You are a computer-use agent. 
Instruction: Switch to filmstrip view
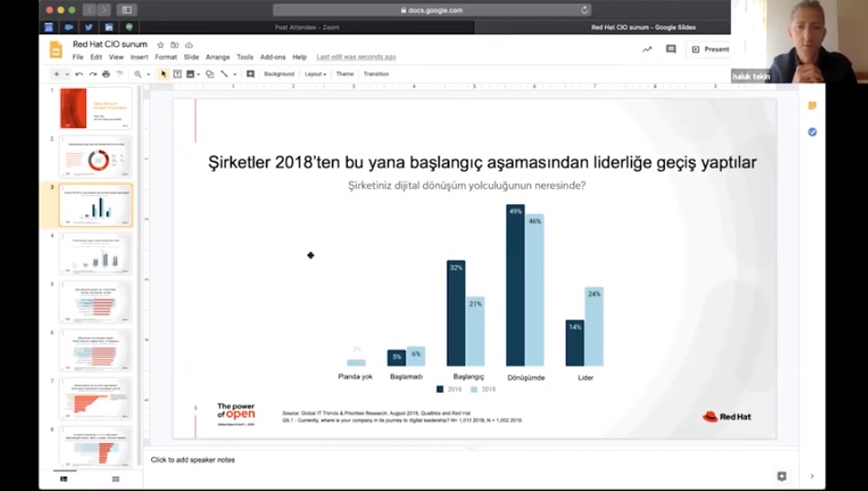pyautogui.click(x=63, y=479)
